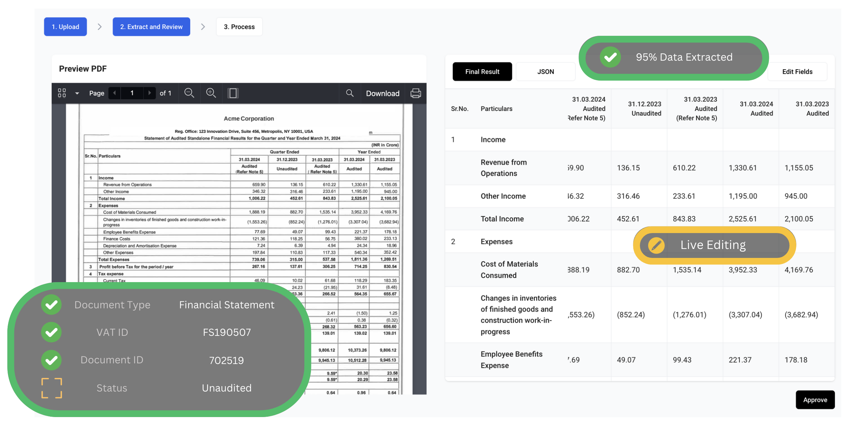This screenshot has height=425, width=868.
Task: Click the Financial Statement document type value
Action: tap(226, 305)
